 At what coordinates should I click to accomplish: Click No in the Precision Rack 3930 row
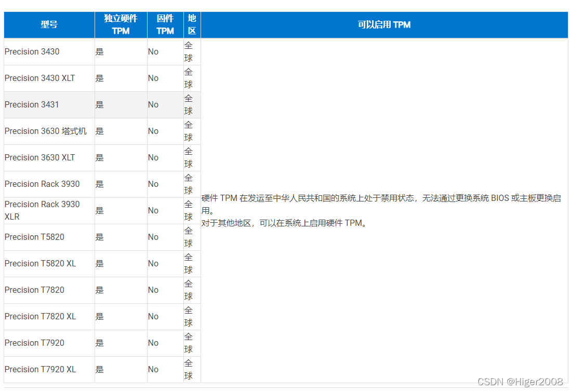pos(153,184)
